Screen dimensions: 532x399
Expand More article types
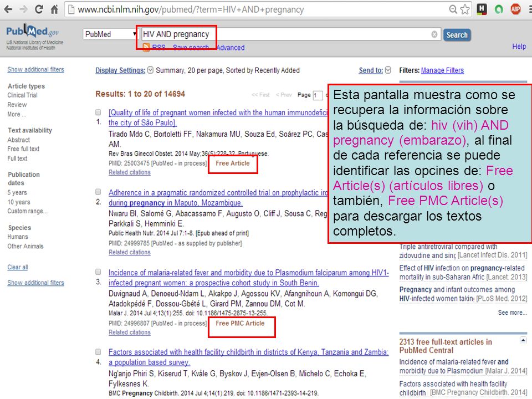17,114
